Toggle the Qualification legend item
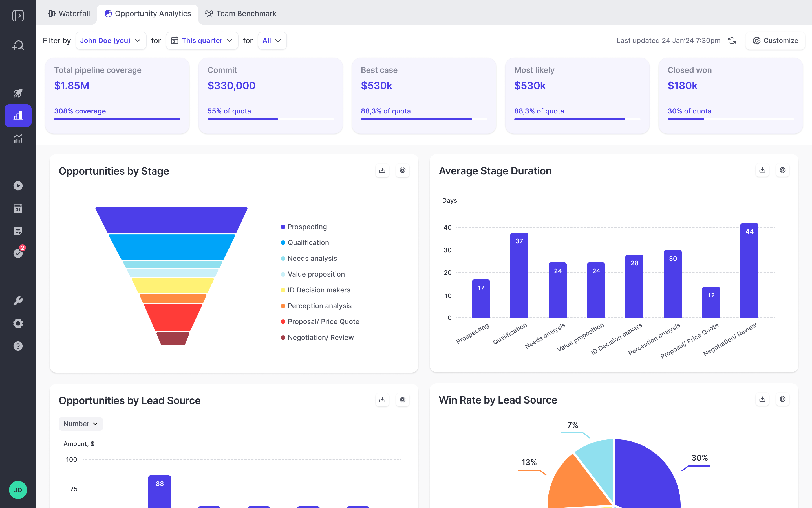This screenshot has height=508, width=812. (305, 243)
